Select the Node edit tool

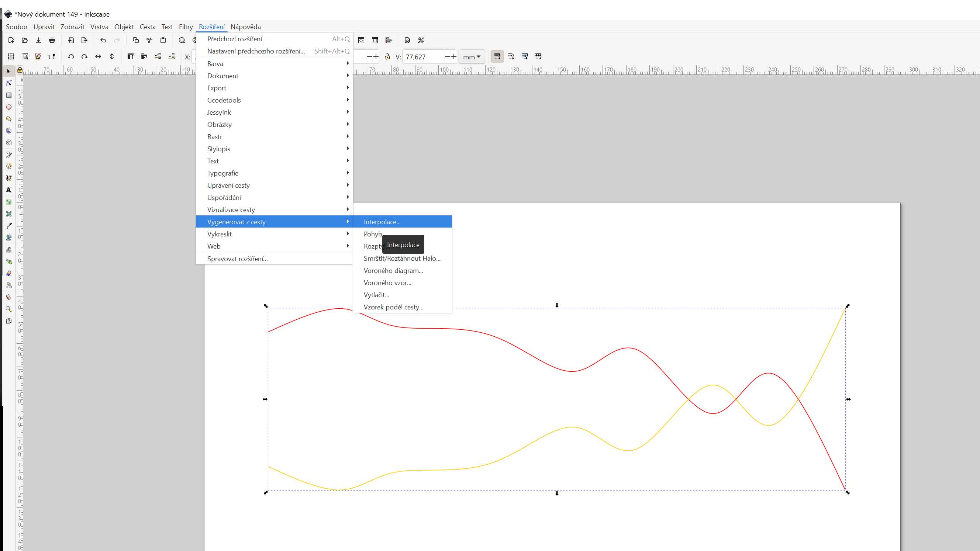tap(9, 83)
